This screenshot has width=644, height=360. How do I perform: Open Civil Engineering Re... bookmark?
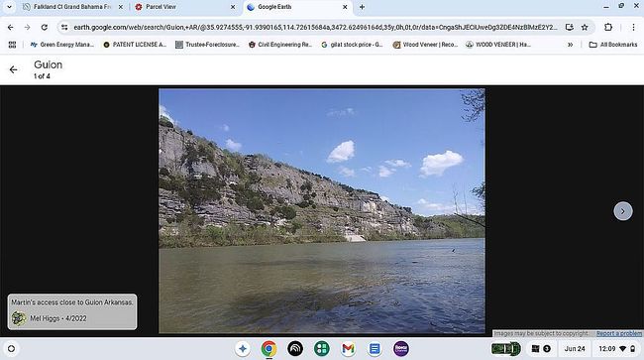[280, 45]
